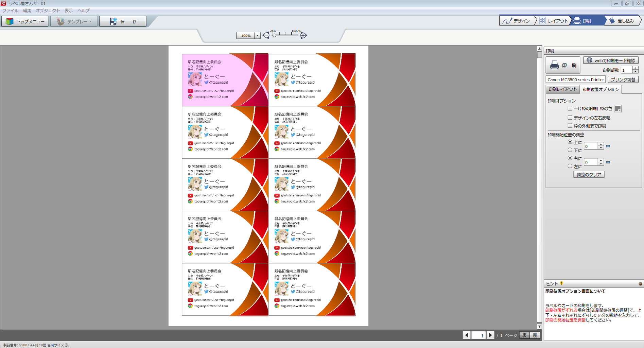This screenshot has height=348, width=644.
Task: Click the page number input field
Action: click(478, 335)
